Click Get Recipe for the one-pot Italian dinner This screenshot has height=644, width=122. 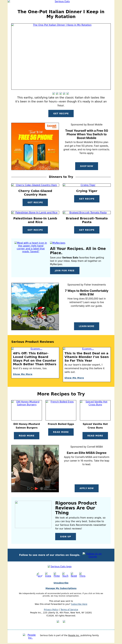coord(61,114)
